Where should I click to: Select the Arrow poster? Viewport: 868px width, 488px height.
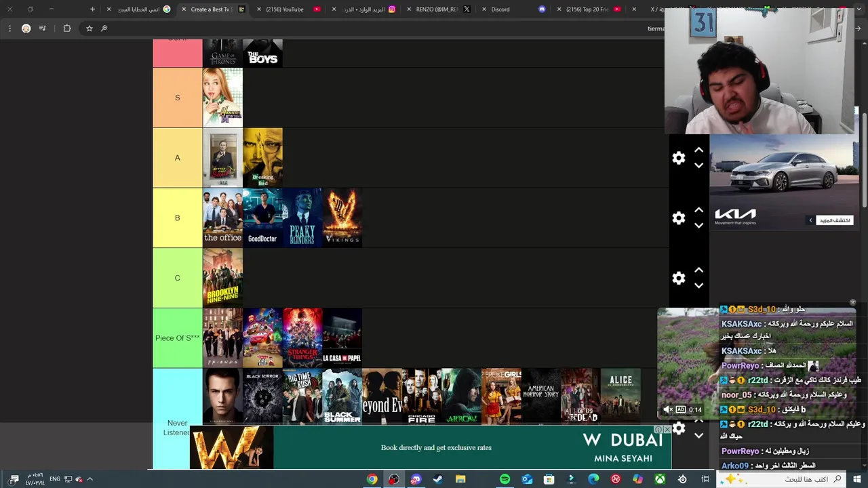point(462,396)
